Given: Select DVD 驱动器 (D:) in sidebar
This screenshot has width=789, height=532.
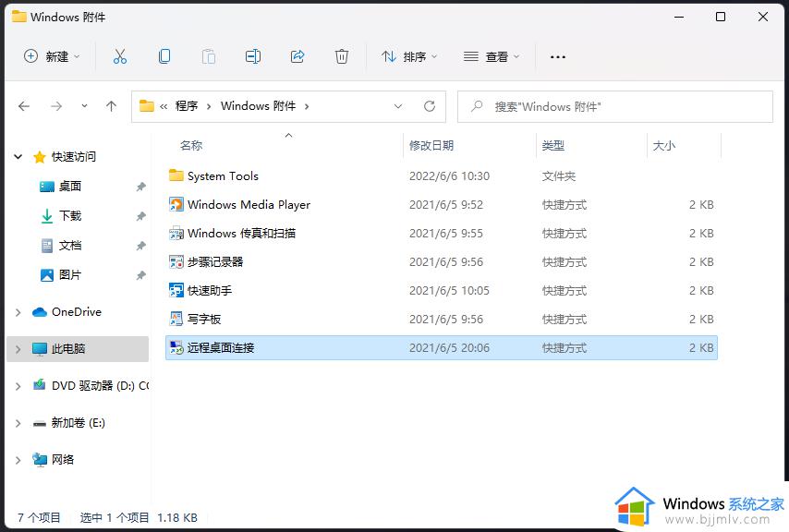Looking at the screenshot, I should (x=91, y=386).
